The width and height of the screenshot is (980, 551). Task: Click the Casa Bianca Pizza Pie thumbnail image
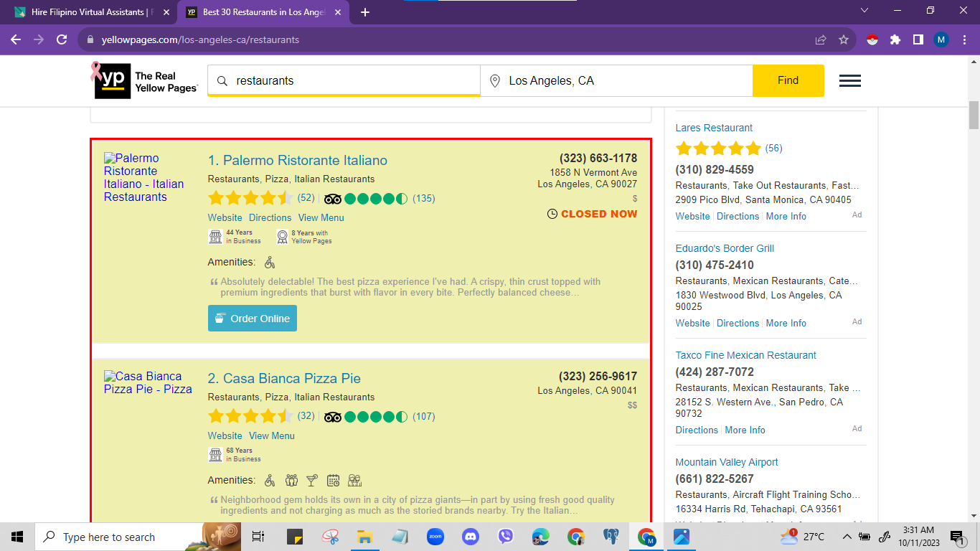[149, 382]
